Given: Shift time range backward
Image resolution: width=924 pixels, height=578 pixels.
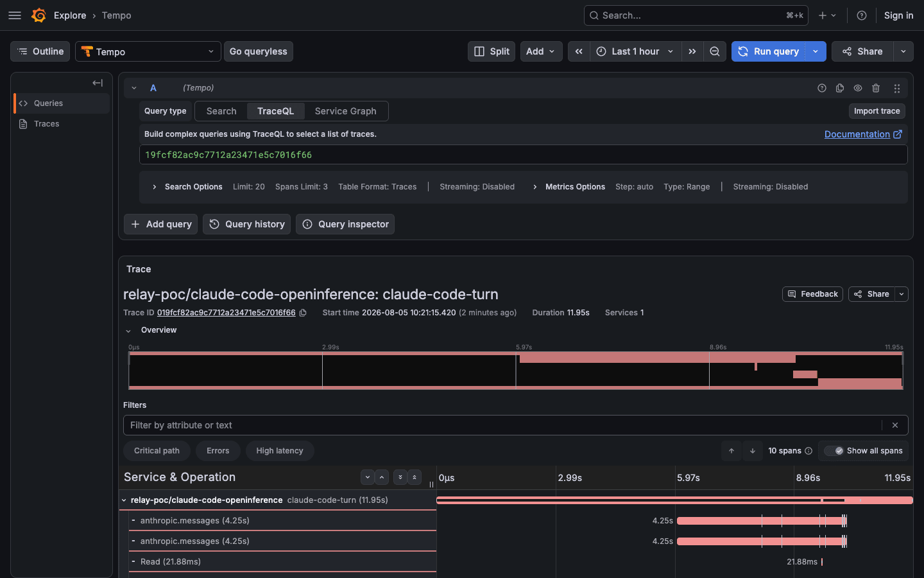Looking at the screenshot, I should coord(579,51).
